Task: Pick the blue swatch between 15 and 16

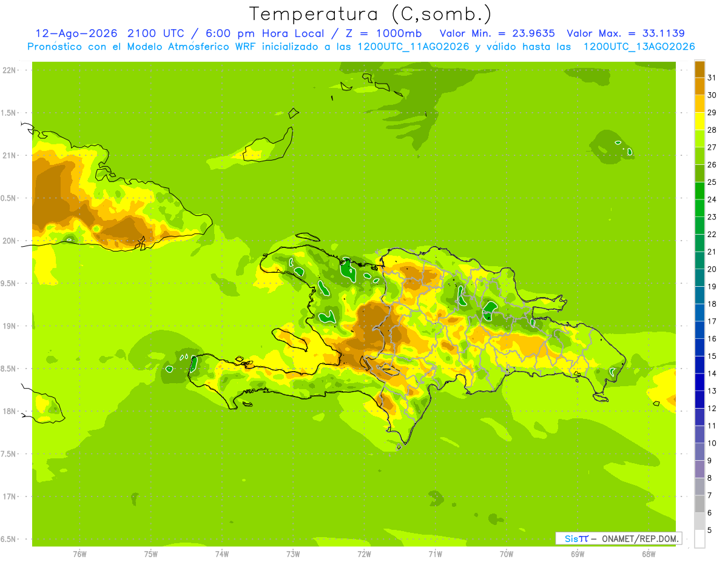Action: tap(699, 347)
